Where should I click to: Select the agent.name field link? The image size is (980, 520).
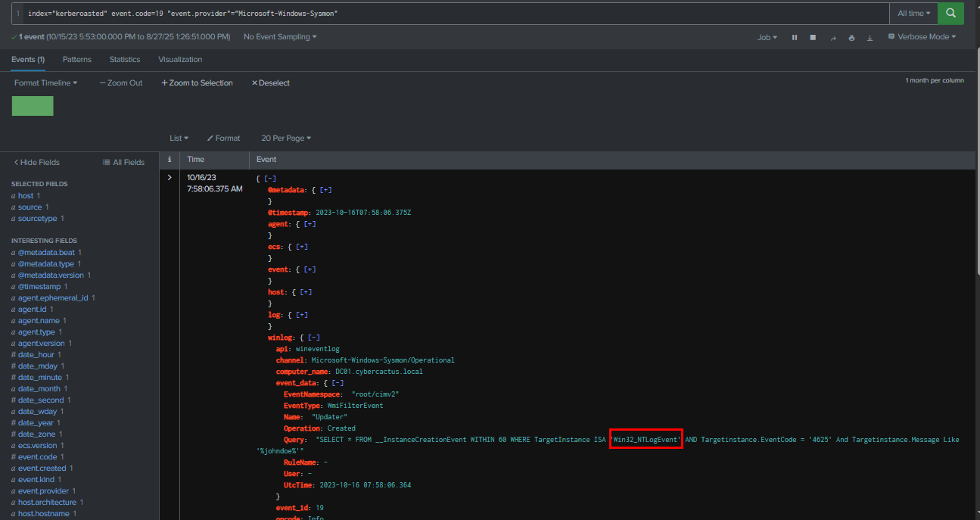[39, 321]
